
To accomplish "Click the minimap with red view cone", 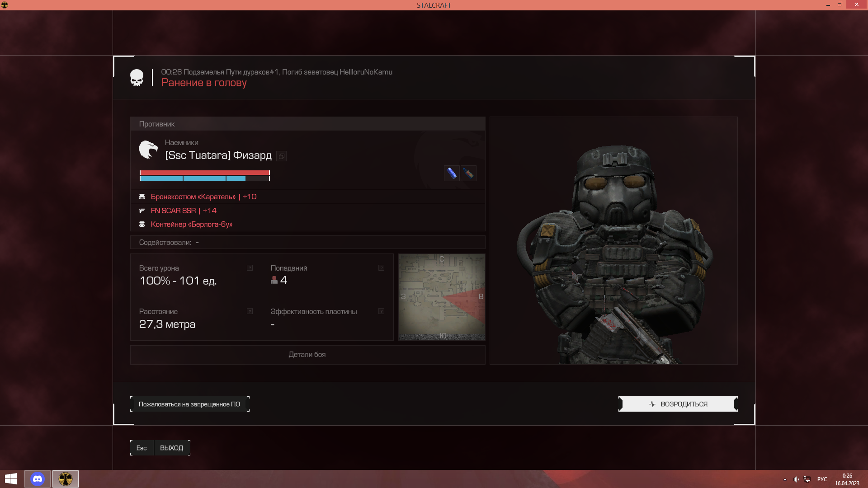I will 442,297.
